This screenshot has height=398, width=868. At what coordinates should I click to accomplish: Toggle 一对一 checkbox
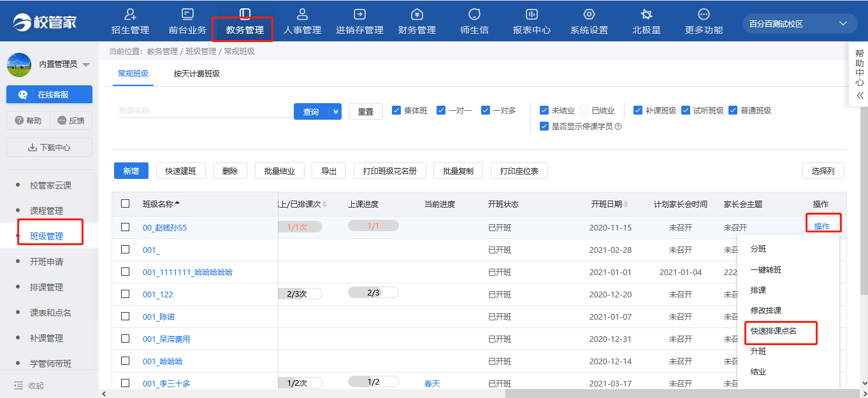(x=441, y=110)
